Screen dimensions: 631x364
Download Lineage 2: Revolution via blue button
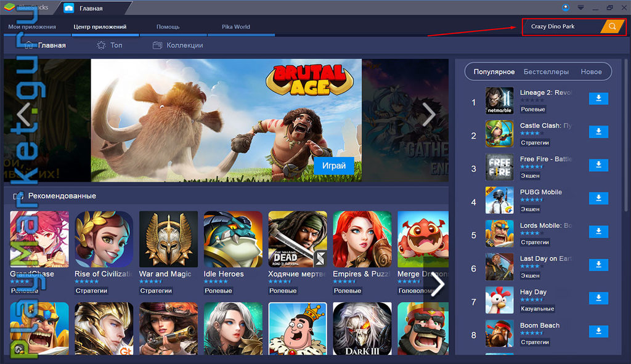(598, 99)
